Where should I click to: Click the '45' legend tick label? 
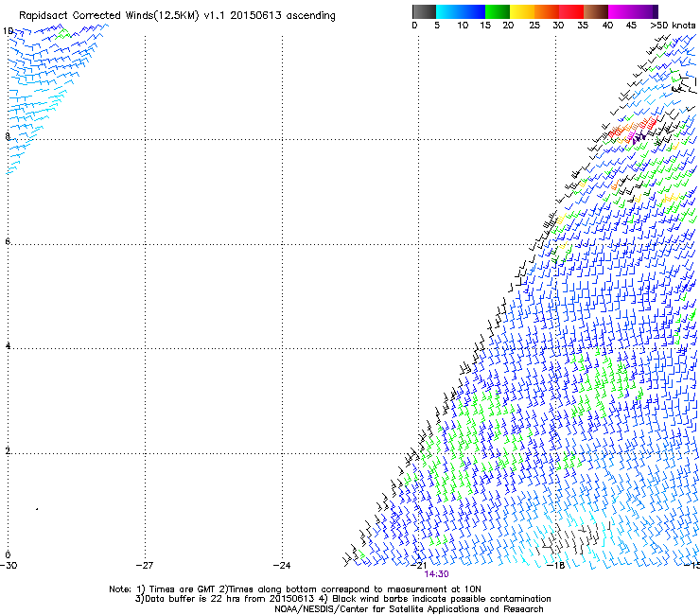(x=631, y=26)
